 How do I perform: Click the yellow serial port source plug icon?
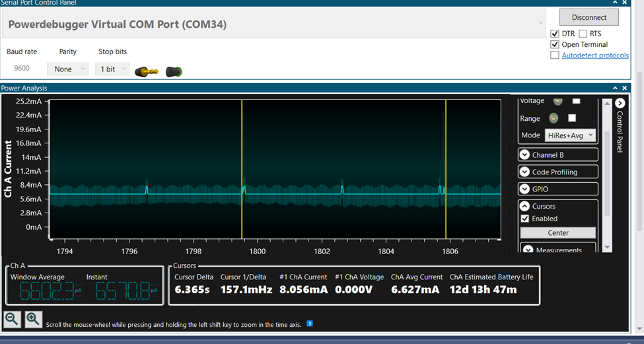(x=147, y=72)
